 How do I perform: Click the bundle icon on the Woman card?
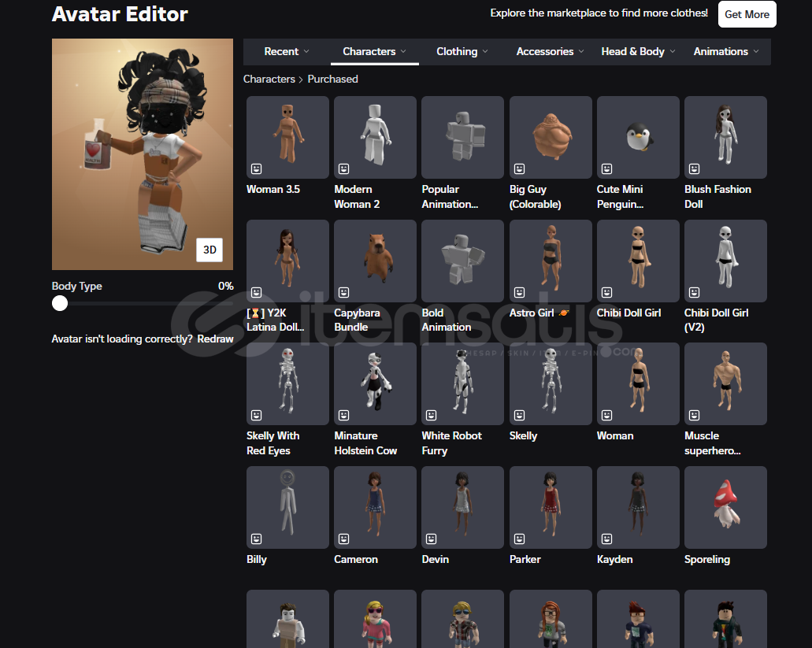607,415
